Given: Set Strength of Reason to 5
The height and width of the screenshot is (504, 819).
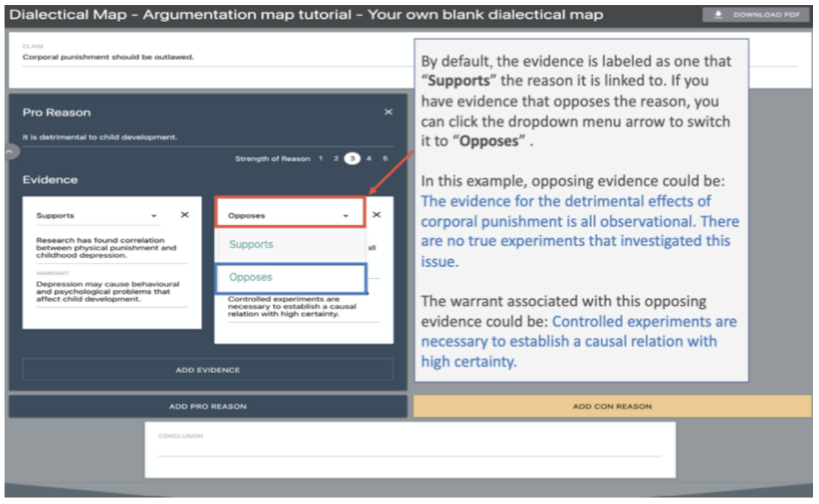Looking at the screenshot, I should pos(385,159).
